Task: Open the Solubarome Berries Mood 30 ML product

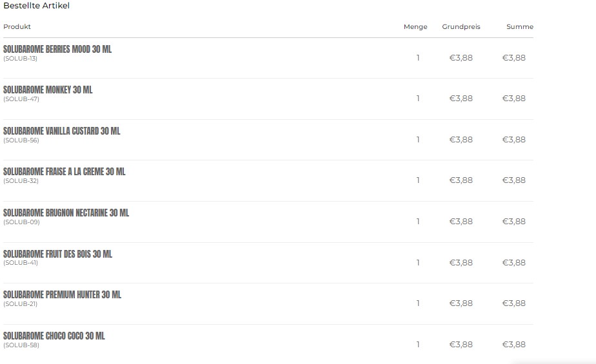Action: [x=57, y=49]
